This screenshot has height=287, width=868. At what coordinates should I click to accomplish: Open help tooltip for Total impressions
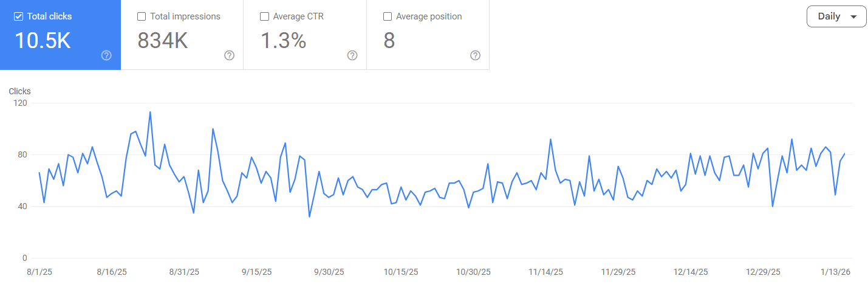pos(229,55)
